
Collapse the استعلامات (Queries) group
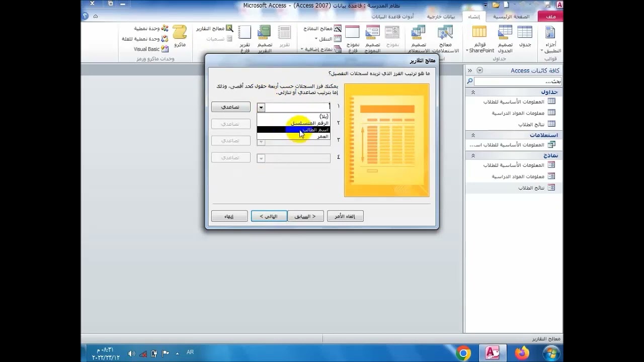473,135
